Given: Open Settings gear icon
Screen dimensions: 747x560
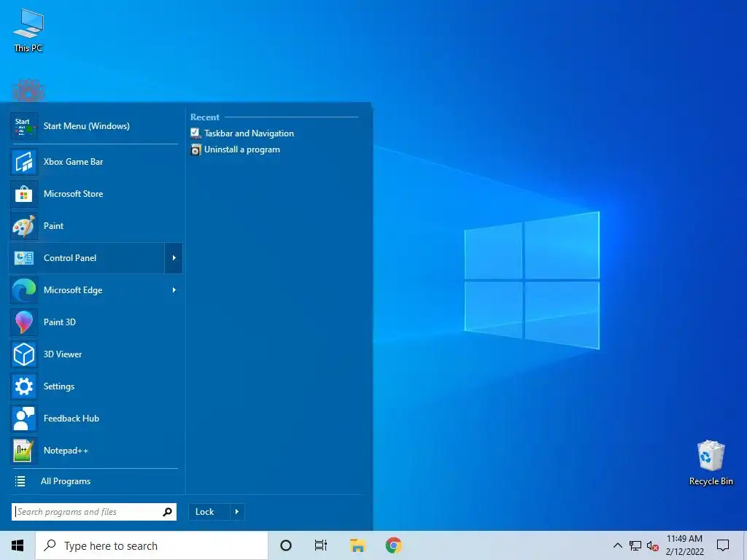Looking at the screenshot, I should [24, 386].
